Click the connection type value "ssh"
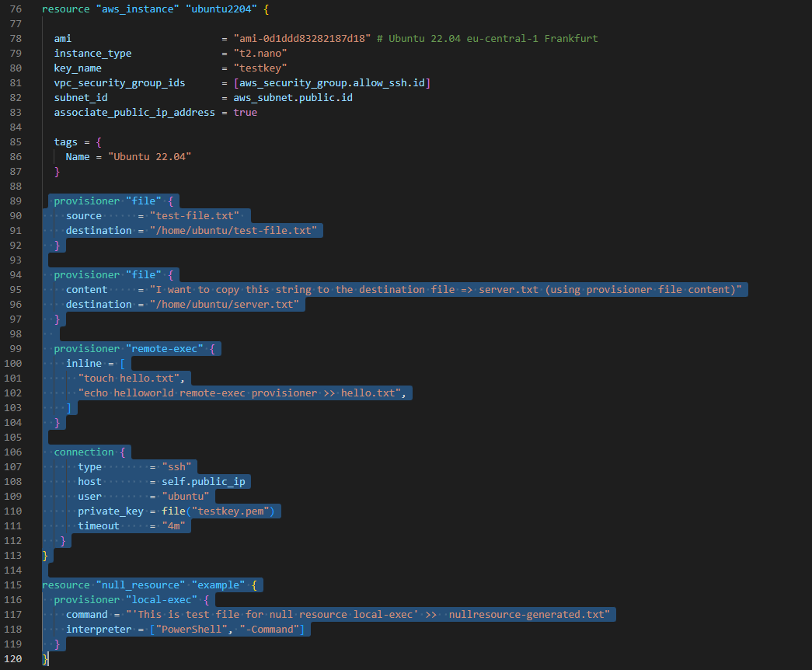The width and height of the screenshot is (812, 670). pyautogui.click(x=176, y=467)
